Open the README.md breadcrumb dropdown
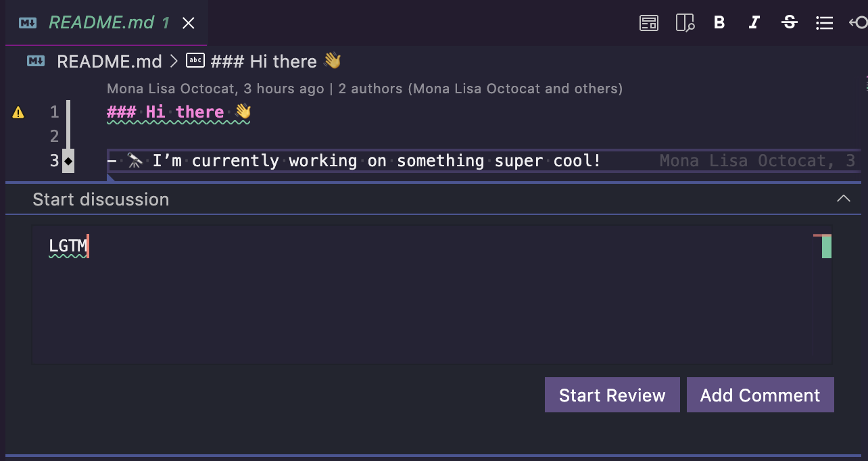 click(109, 61)
